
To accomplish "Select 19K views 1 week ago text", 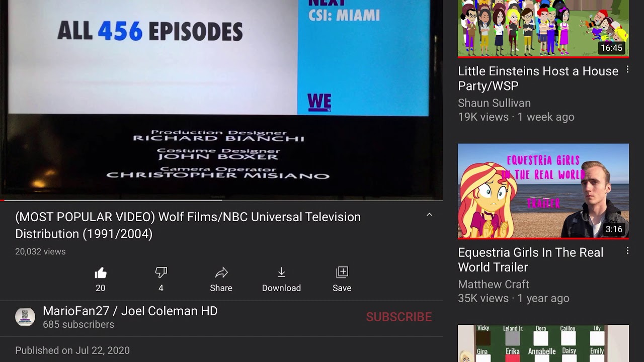I will coord(516,117).
